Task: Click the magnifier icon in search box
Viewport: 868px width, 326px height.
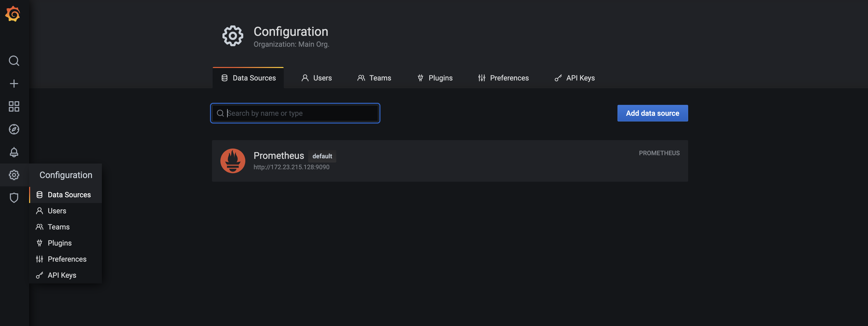Action: (220, 113)
